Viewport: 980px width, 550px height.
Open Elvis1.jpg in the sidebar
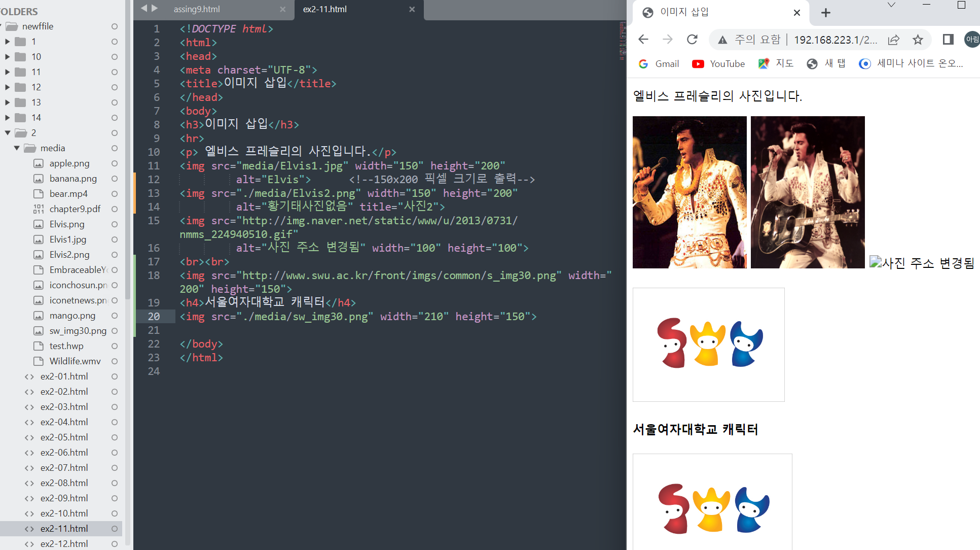[x=68, y=239]
